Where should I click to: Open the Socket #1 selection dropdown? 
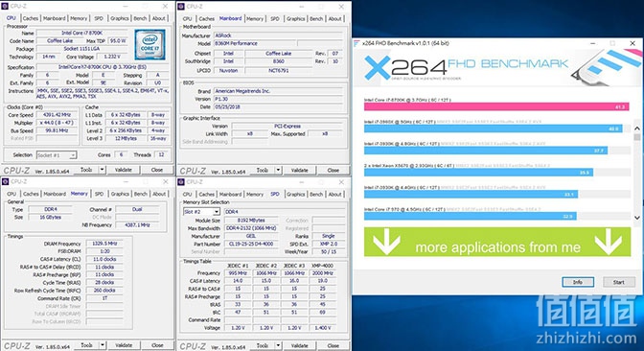(57, 155)
